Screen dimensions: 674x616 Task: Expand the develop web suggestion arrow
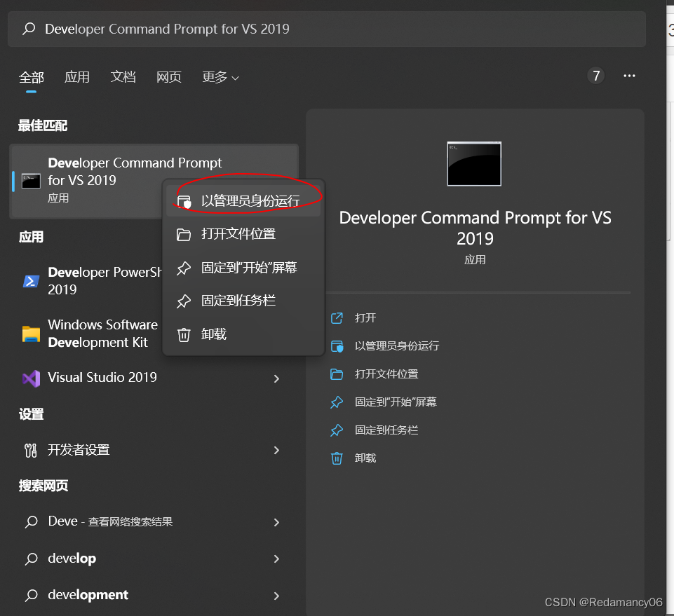coord(276,559)
